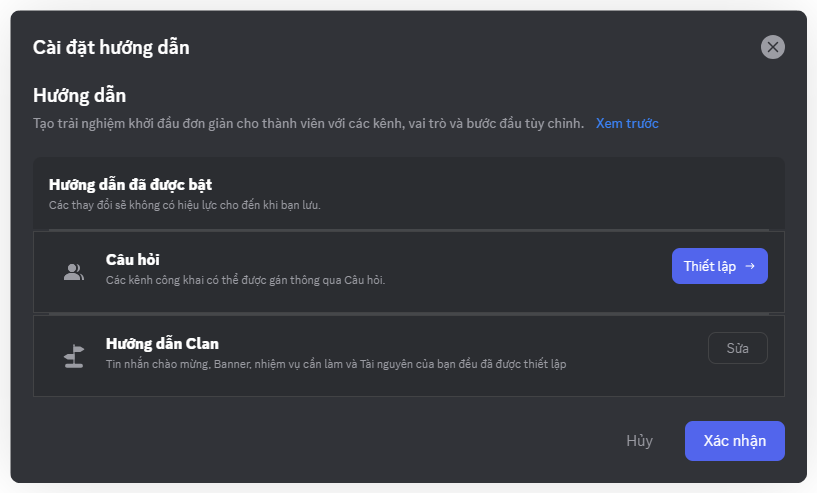The image size is (817, 493).
Task: Open the Xem trước preview link
Action: pyautogui.click(x=627, y=123)
